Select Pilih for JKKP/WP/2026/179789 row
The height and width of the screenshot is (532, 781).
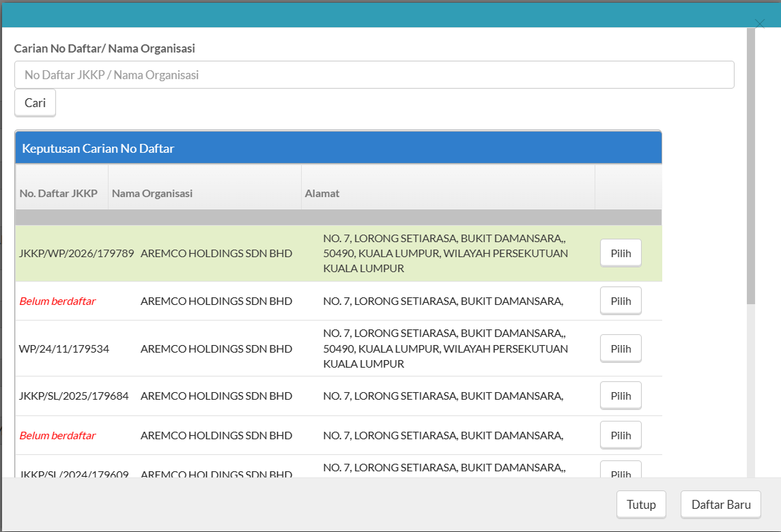tap(621, 253)
